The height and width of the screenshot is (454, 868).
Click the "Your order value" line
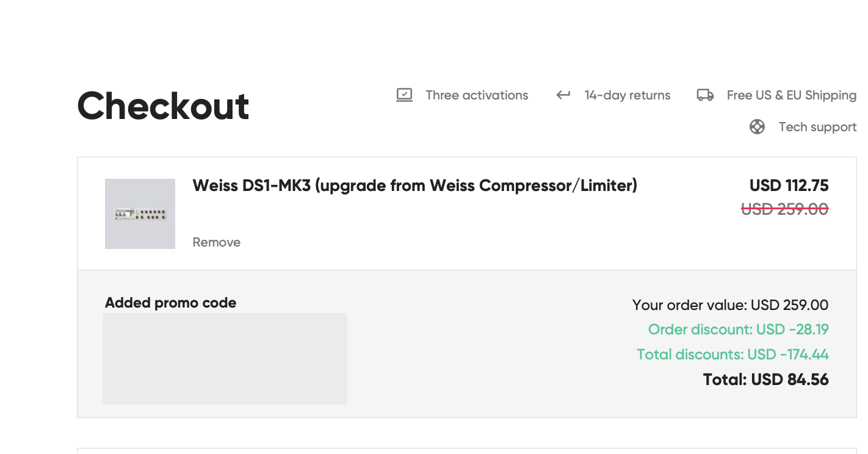[730, 305]
